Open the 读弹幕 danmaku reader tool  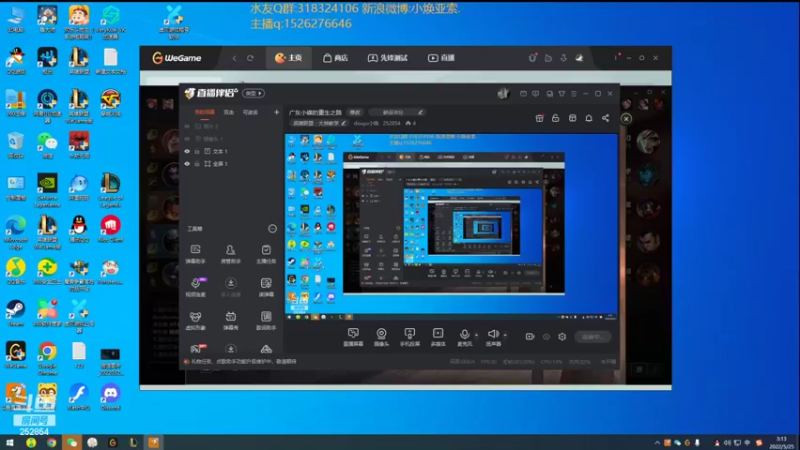(266, 287)
